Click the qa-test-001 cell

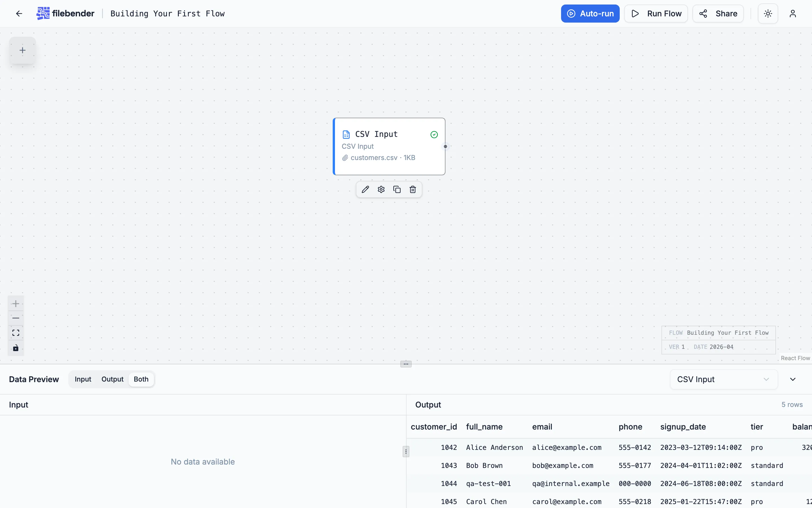pos(488,484)
